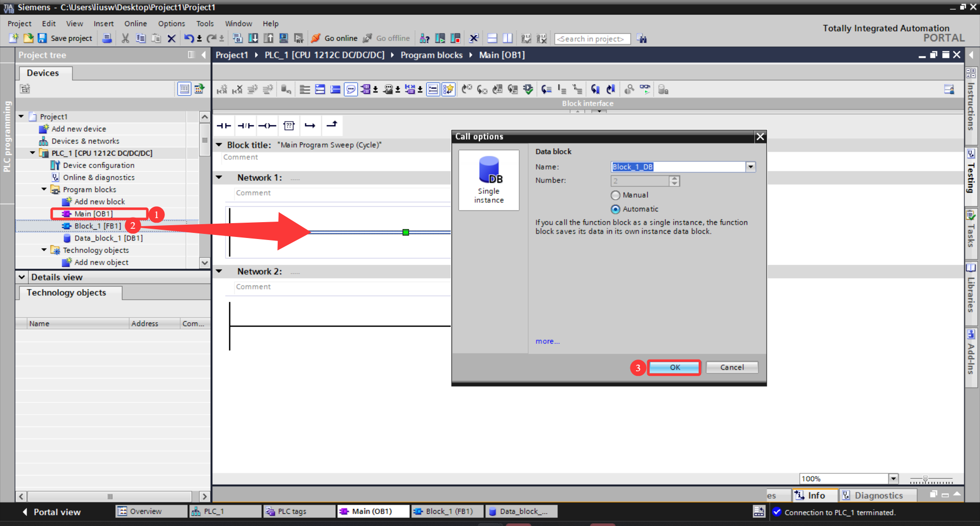
Task: Click OK in Call options dialog
Action: coord(675,368)
